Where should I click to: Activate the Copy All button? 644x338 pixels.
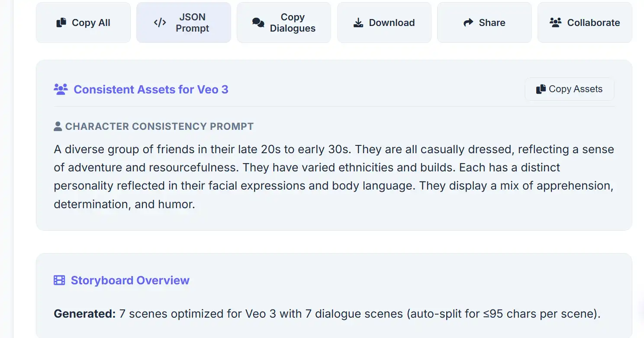83,22
